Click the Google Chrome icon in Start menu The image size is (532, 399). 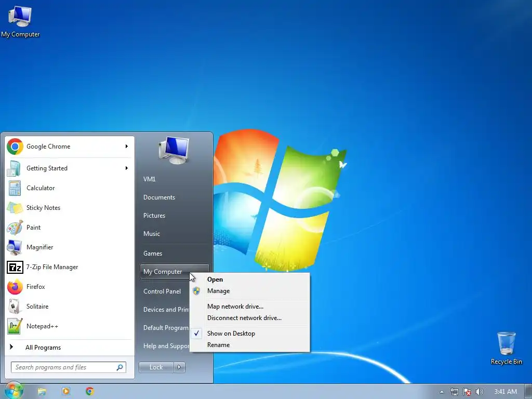(x=15, y=147)
